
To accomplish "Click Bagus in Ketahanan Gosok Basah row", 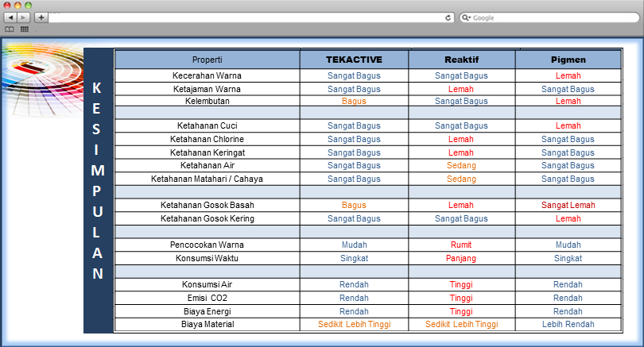I will click(x=354, y=205).
